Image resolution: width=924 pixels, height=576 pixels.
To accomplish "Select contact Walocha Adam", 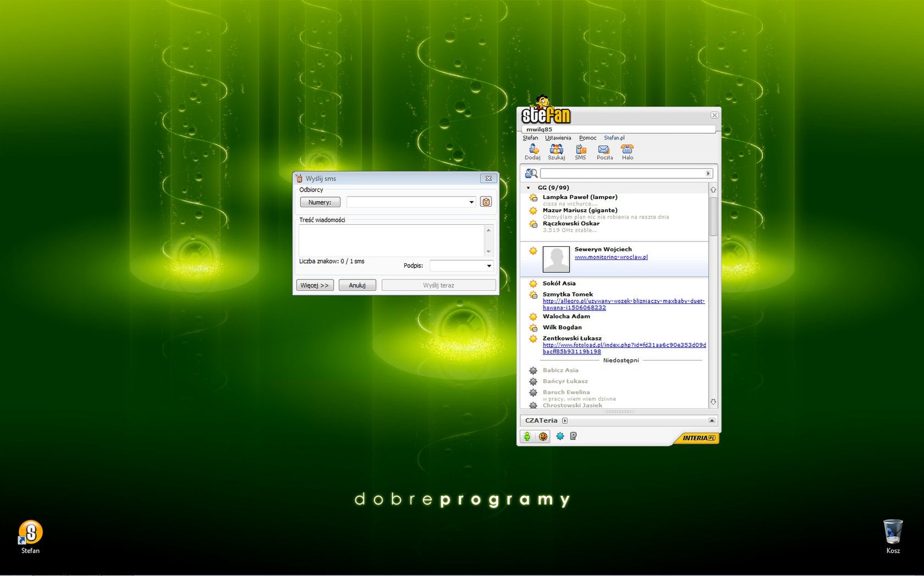I will [x=566, y=317].
